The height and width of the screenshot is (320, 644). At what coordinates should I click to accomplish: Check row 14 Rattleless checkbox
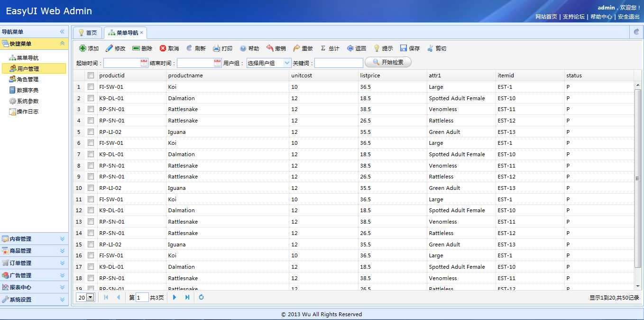pos(91,233)
